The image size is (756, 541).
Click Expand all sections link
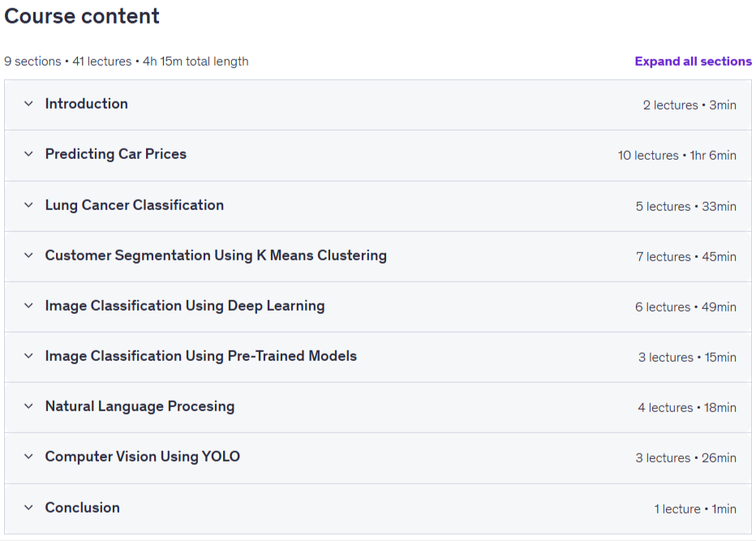coord(693,61)
